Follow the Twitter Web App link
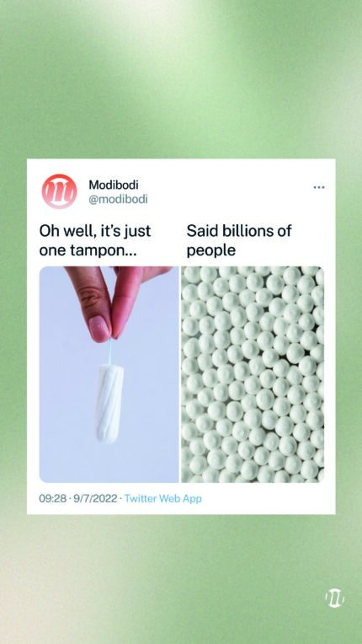The width and height of the screenshot is (362, 644). (x=162, y=499)
